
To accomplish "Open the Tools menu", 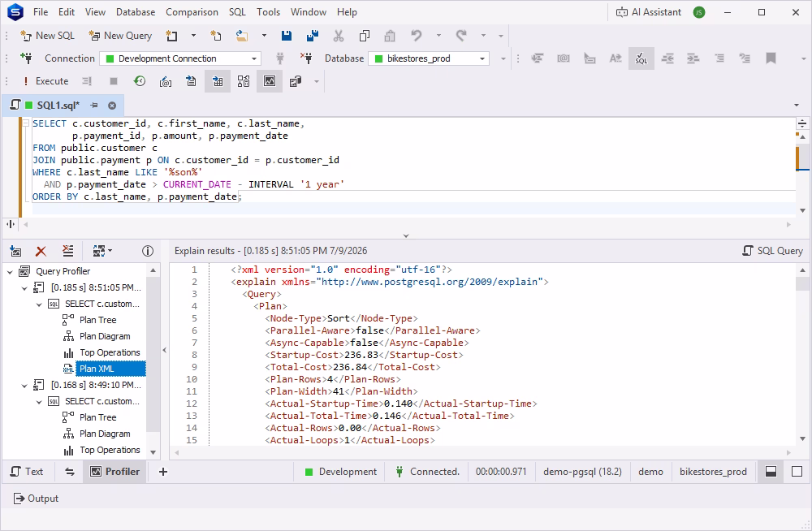I will (268, 12).
